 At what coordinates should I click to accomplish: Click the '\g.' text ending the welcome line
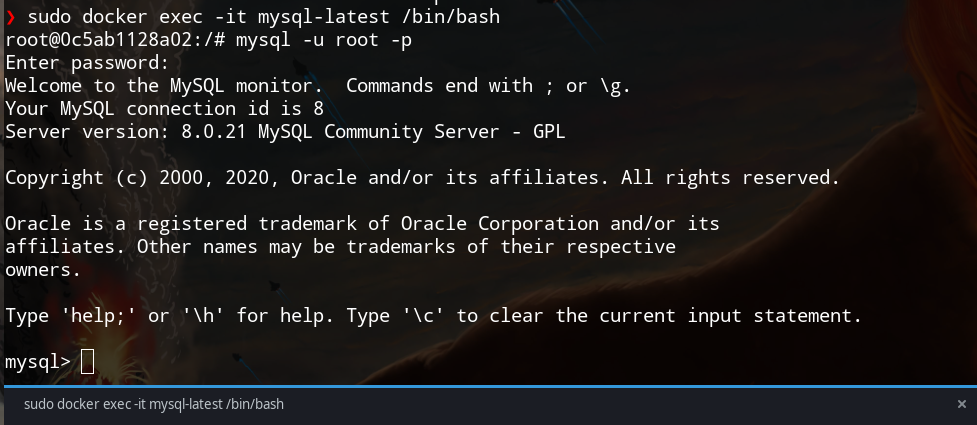614,86
